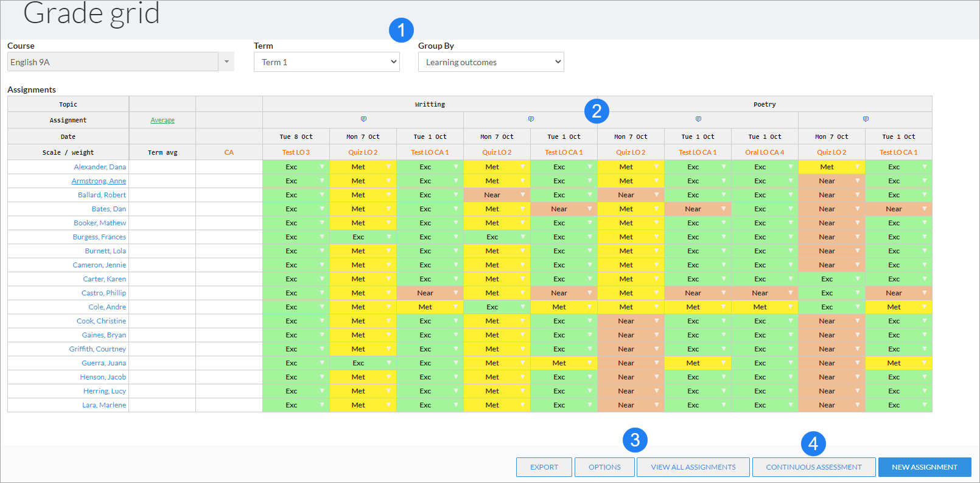The image size is (980, 483).
Task: Open the Test LO 3 assignment link
Action: (x=296, y=152)
